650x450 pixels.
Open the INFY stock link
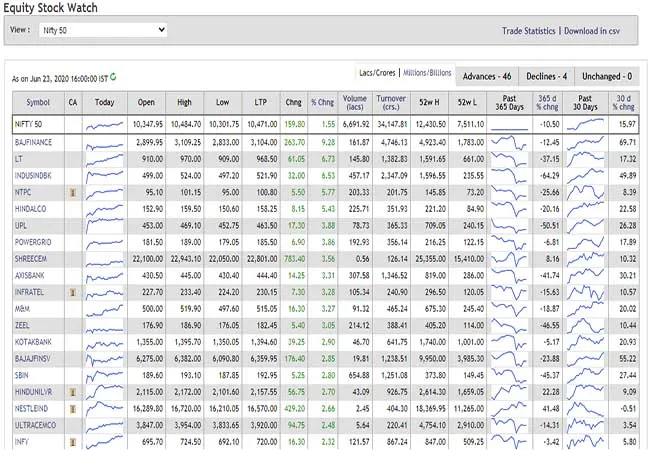click(22, 442)
